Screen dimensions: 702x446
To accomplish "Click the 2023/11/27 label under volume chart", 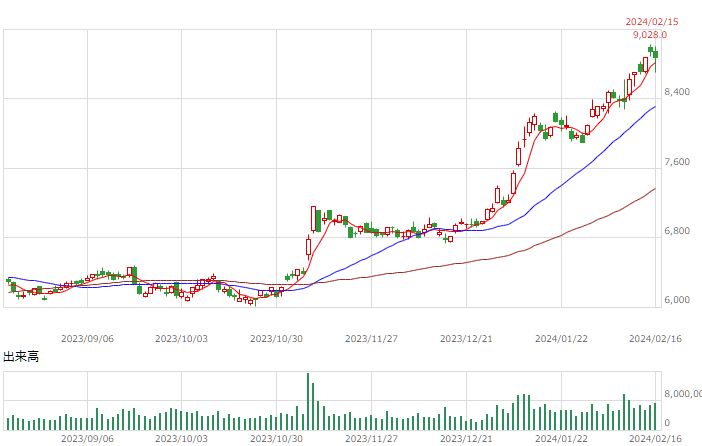I will (371, 438).
